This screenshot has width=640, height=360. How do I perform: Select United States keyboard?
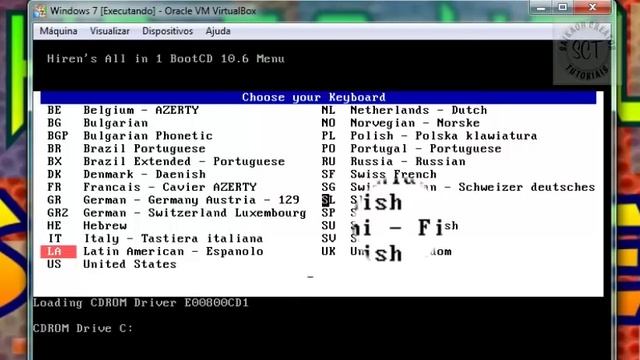(x=112, y=264)
